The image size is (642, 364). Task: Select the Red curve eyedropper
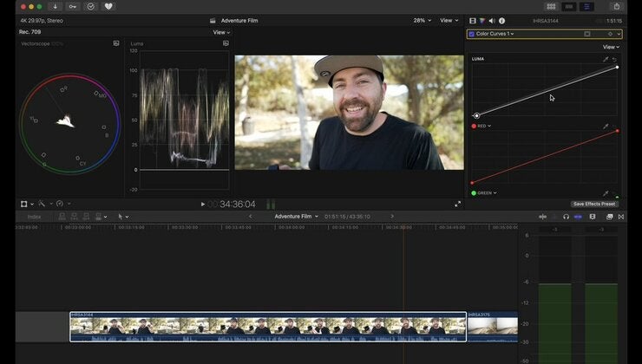point(606,127)
